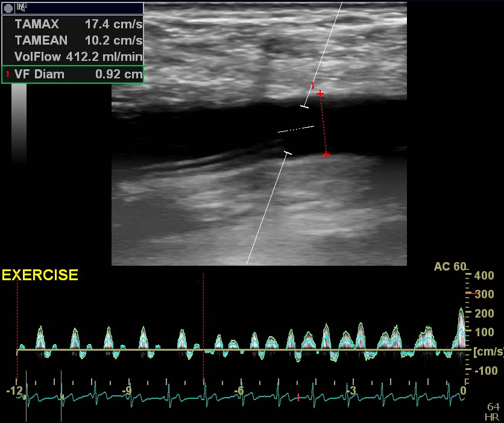Select the highlighted VF Diam 0.92 cm row
Viewport: 504px width, 423px height.
point(72,74)
